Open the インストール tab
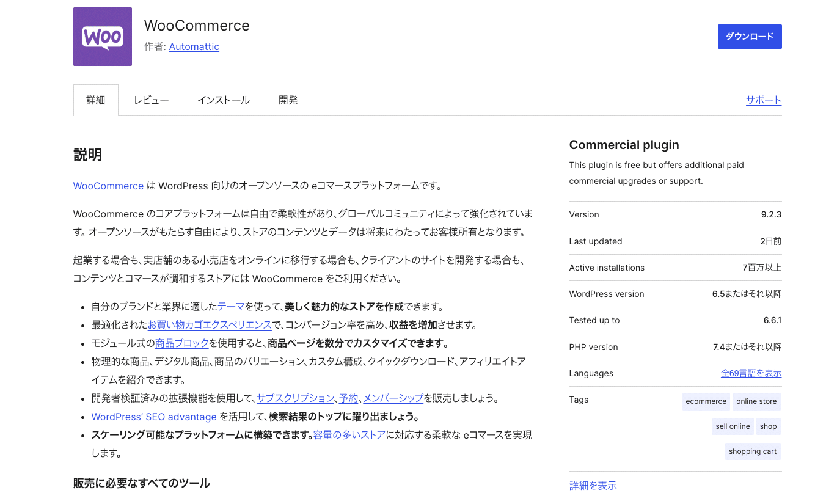837x504 pixels. [224, 100]
